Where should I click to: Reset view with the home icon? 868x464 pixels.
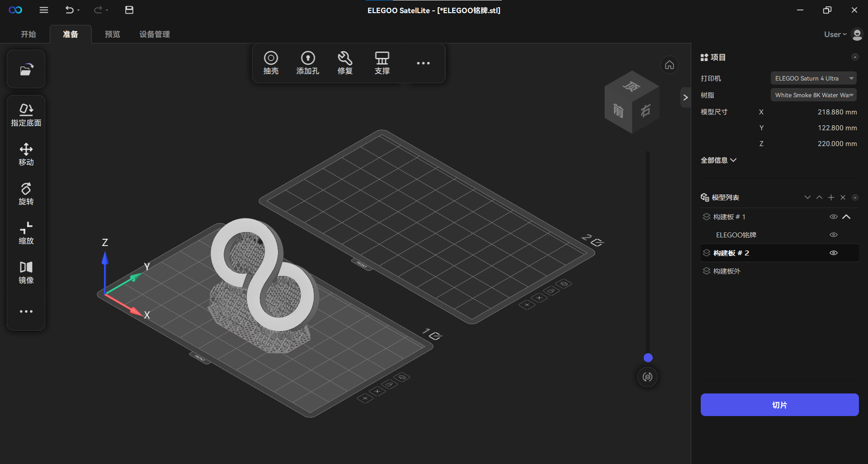click(x=670, y=65)
